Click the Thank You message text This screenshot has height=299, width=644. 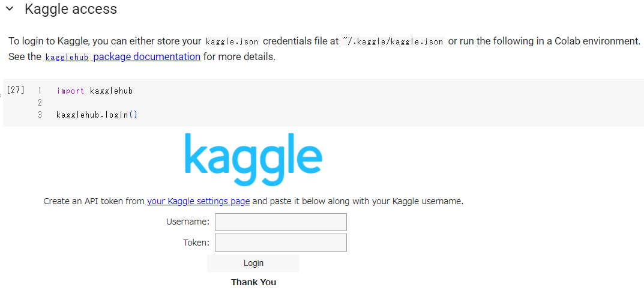coord(253,282)
